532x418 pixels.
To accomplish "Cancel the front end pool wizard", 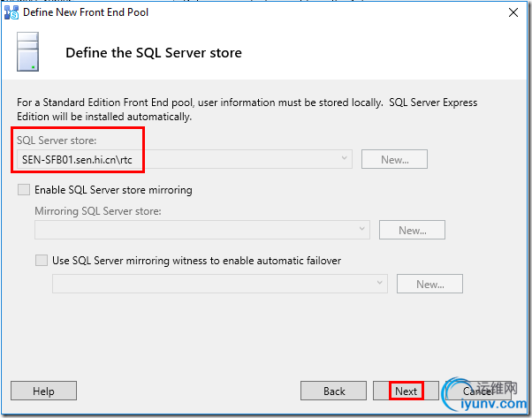I will pyautogui.click(x=478, y=391).
